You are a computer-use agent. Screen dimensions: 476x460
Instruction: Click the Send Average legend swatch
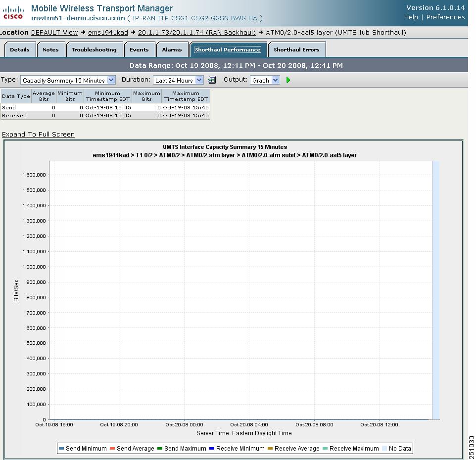tap(112, 449)
